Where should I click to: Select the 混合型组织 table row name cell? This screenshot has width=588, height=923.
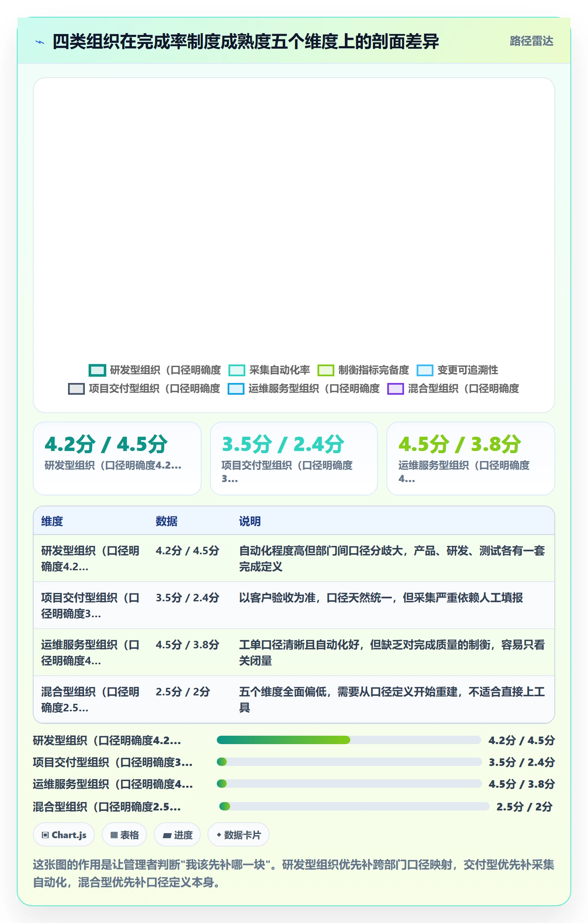point(91,700)
